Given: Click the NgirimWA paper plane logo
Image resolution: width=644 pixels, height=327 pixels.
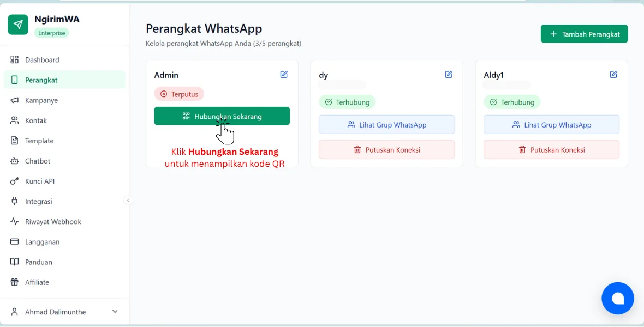Looking at the screenshot, I should [18, 25].
